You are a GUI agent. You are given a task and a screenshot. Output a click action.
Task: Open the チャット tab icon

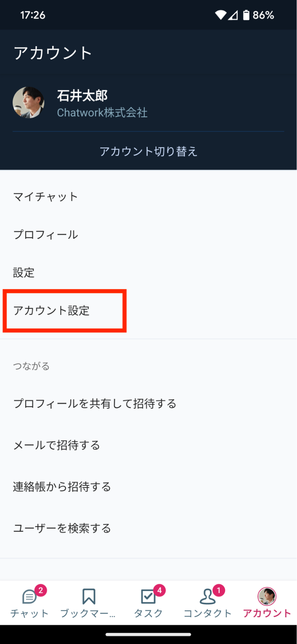(29, 596)
